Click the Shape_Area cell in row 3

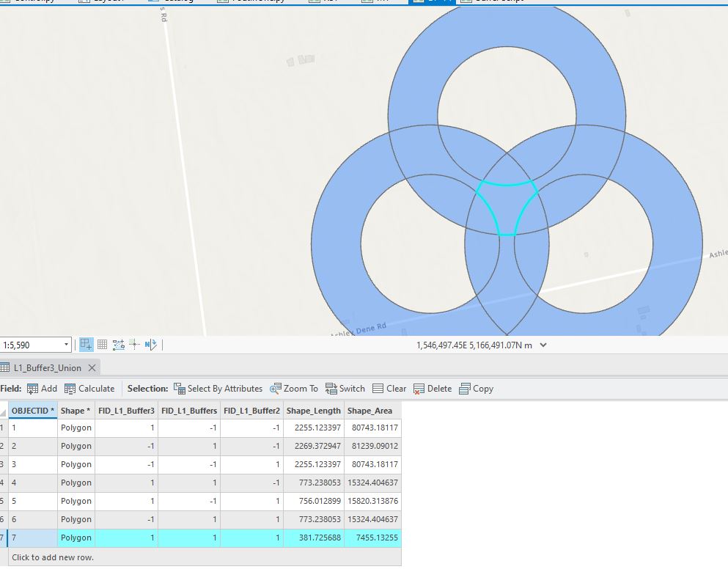click(x=372, y=464)
